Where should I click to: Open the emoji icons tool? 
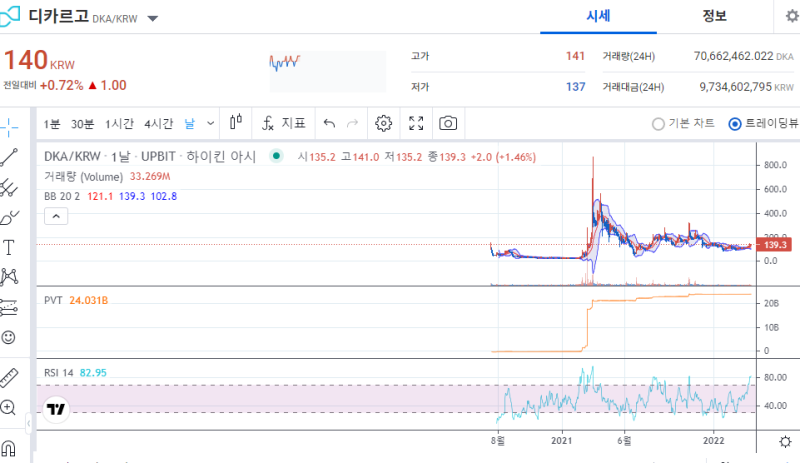point(9,337)
